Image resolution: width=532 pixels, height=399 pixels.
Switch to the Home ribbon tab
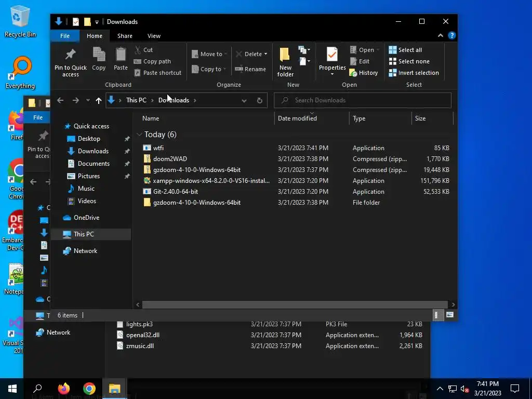point(95,36)
